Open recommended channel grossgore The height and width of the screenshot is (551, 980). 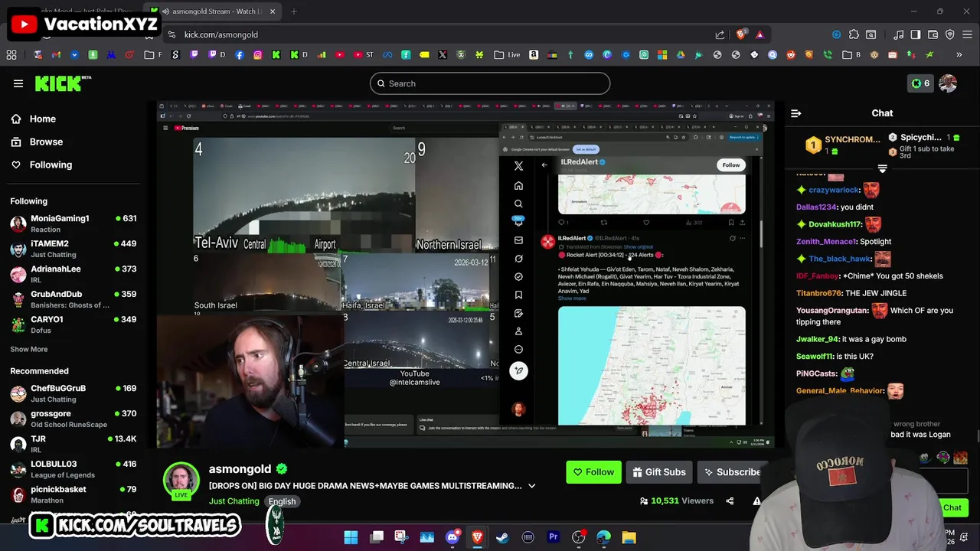click(x=73, y=419)
